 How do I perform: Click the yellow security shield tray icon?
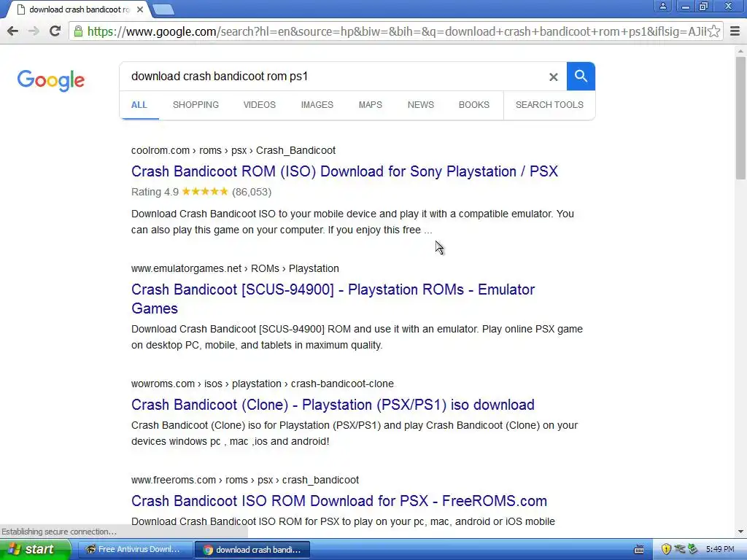coord(666,549)
